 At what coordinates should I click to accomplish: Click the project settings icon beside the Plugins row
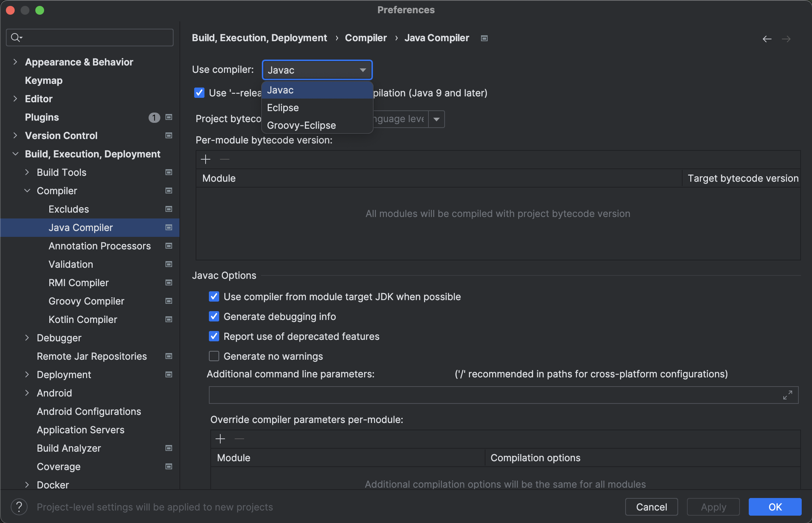click(x=169, y=117)
